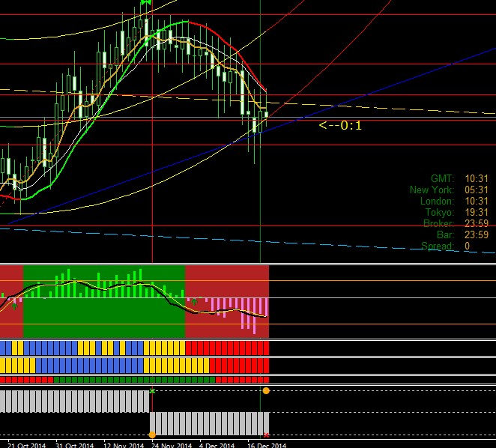The height and width of the screenshot is (448, 496).
Task: Click the '<--0:1' bar timer label
Action: coord(339,125)
